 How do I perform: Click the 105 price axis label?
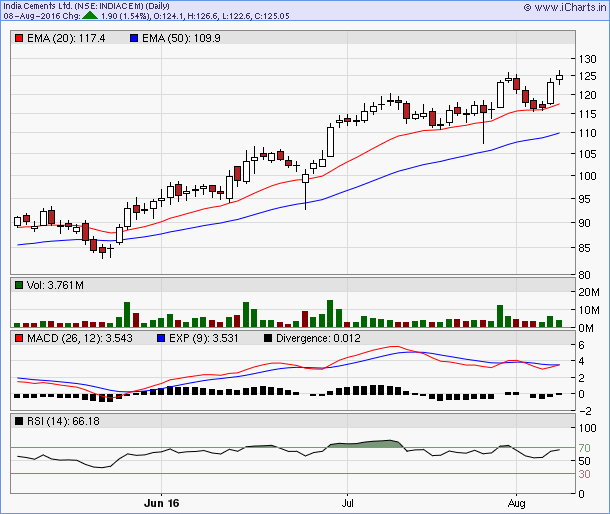tap(587, 154)
